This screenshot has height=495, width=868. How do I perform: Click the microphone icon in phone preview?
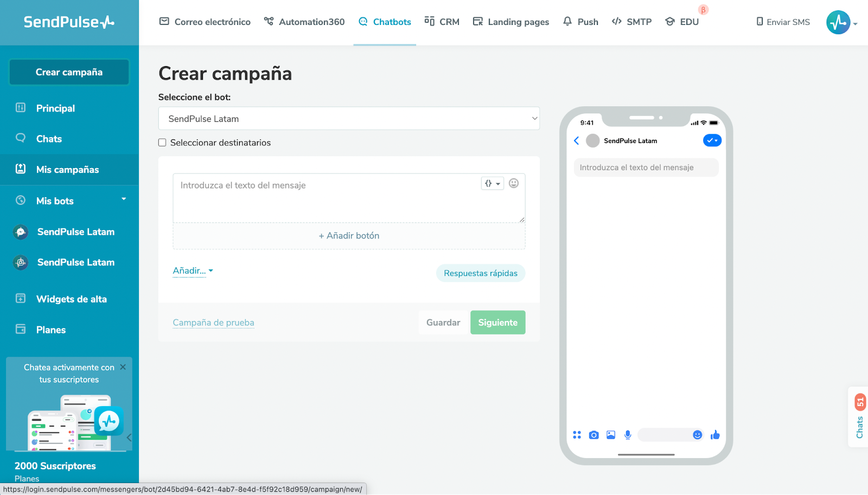point(628,435)
